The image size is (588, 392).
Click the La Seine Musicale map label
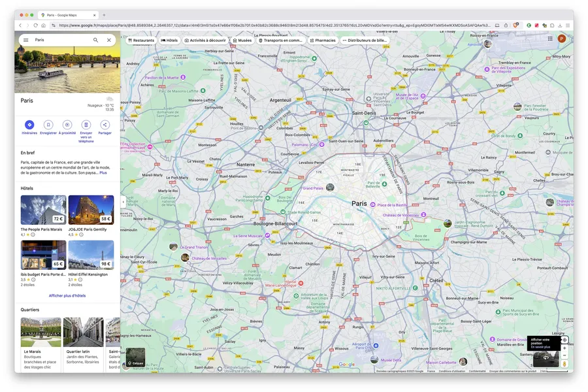[248, 236]
